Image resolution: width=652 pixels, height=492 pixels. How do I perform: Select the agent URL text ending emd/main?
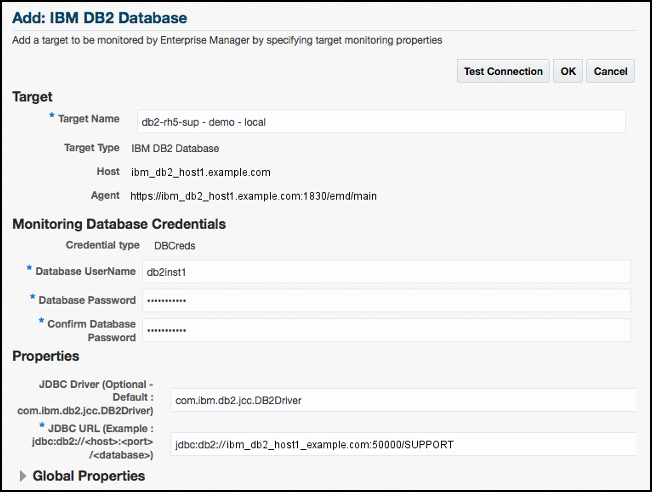[253, 196]
